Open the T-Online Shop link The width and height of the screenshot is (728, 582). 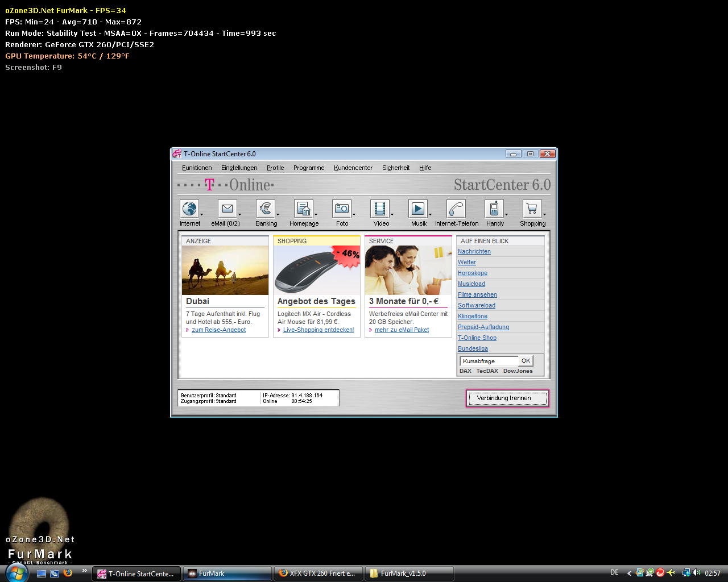(x=477, y=338)
